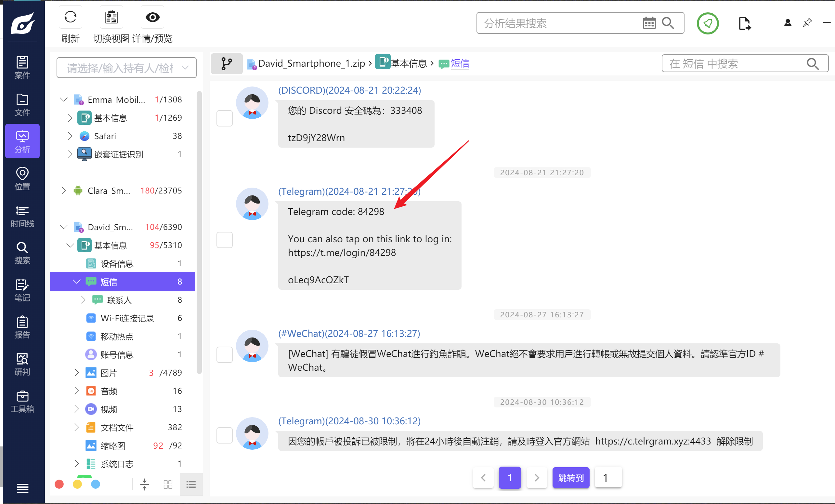Check the Discord security code message checkbox
835x504 pixels.
point(224,118)
